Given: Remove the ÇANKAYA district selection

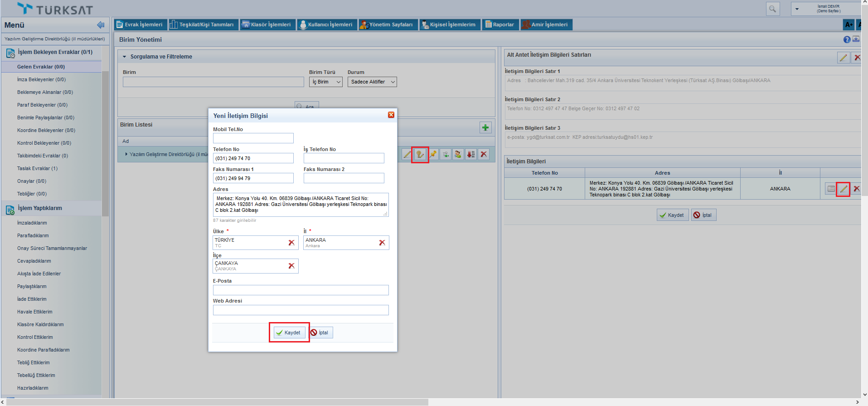Looking at the screenshot, I should 291,266.
